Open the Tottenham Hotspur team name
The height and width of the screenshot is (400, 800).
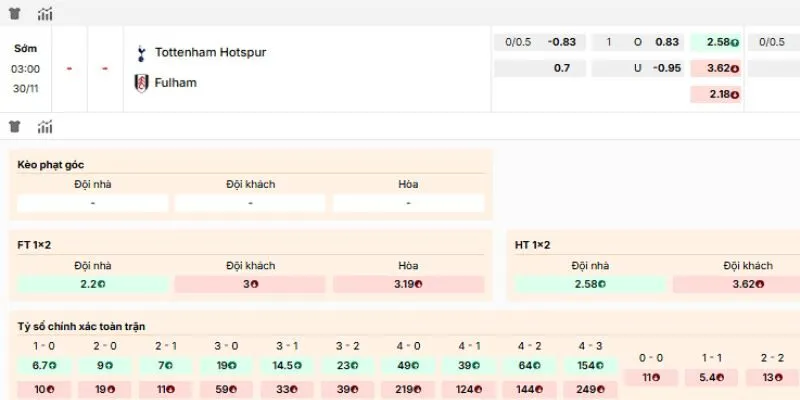(x=211, y=52)
